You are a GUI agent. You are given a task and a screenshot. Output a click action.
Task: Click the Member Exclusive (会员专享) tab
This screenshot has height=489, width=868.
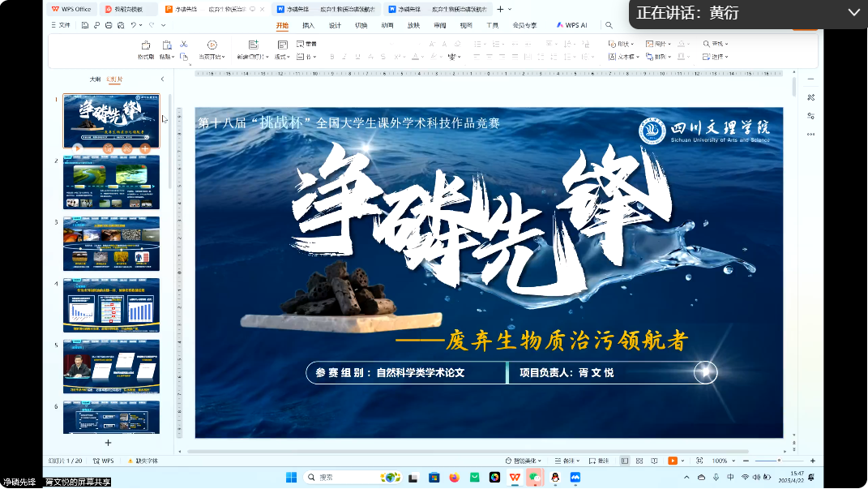tap(524, 25)
